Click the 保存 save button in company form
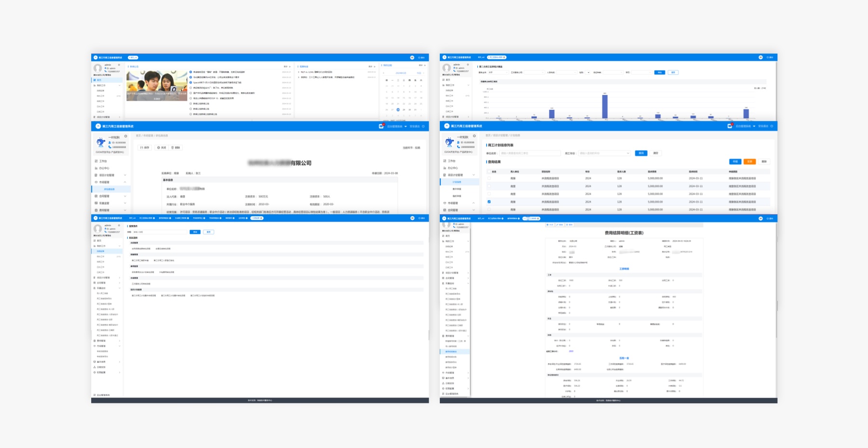Viewport: 868px width, 448px height. pyautogui.click(x=145, y=147)
